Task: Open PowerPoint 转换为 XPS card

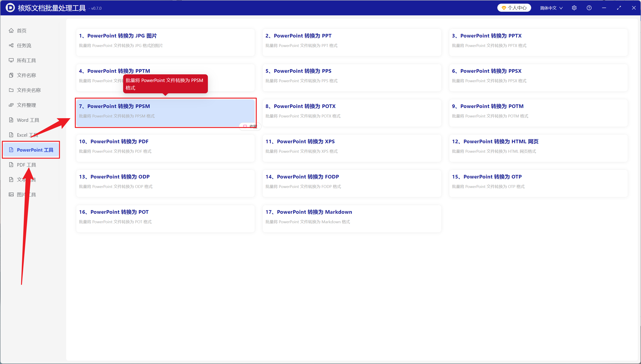Action: point(352,148)
